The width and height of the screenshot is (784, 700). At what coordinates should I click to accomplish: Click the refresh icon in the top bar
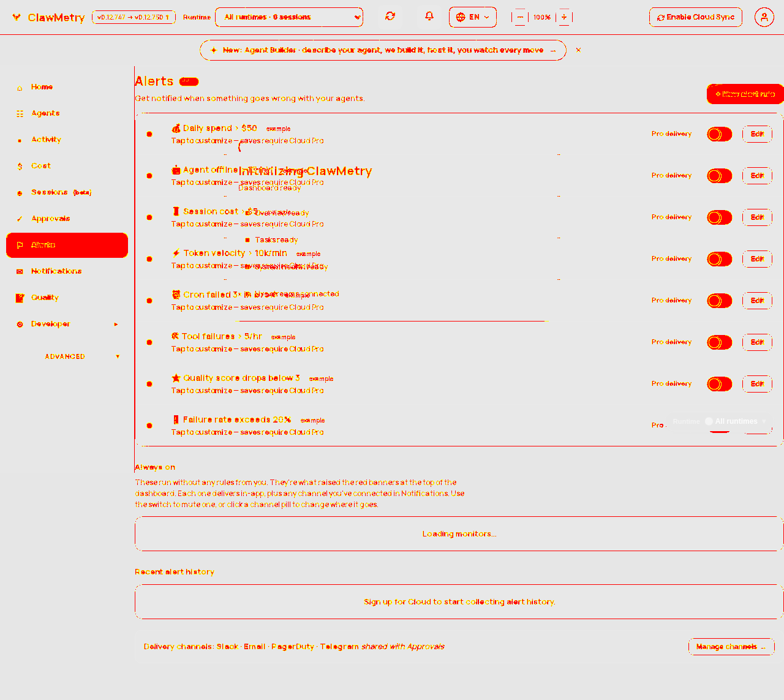(390, 17)
